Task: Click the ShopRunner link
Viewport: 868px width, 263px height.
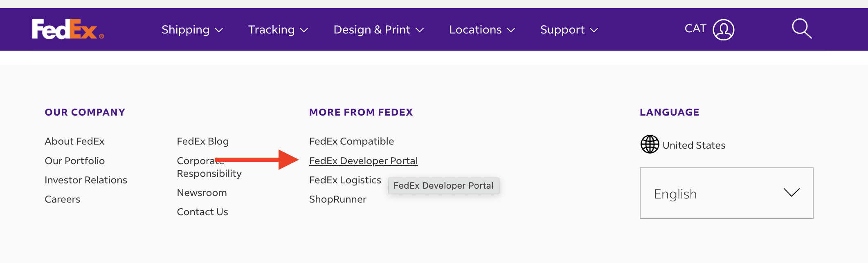Action: [x=337, y=199]
